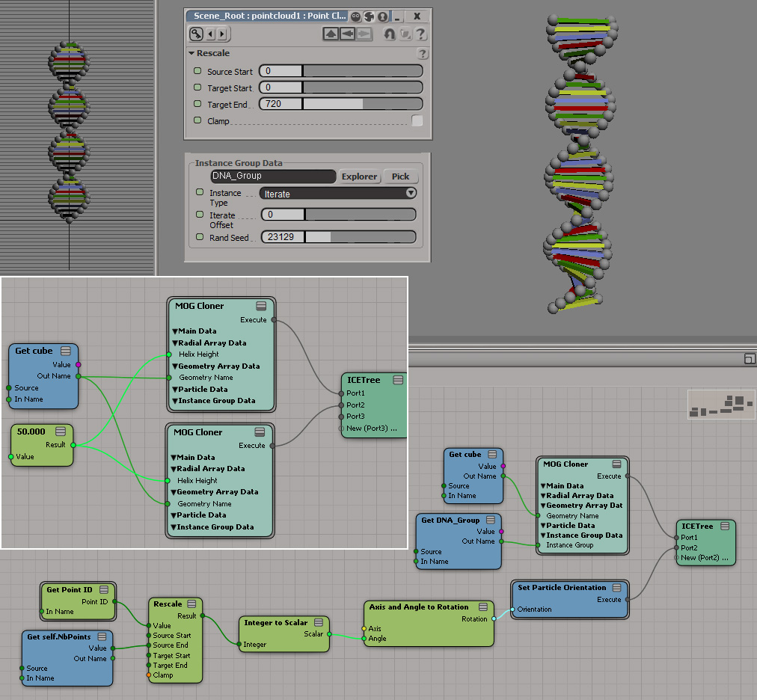Click the revert horseshoe arrow icon
The height and width of the screenshot is (700, 757).
(389, 34)
